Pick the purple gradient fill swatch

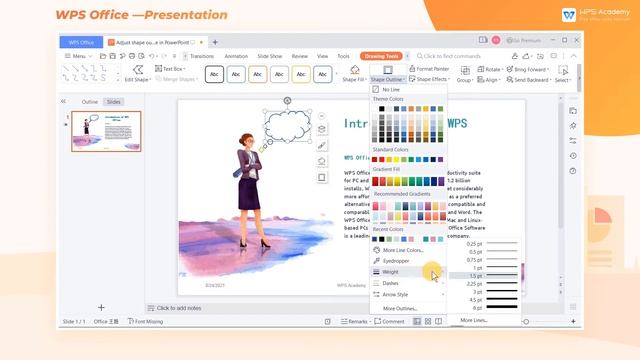point(441,181)
